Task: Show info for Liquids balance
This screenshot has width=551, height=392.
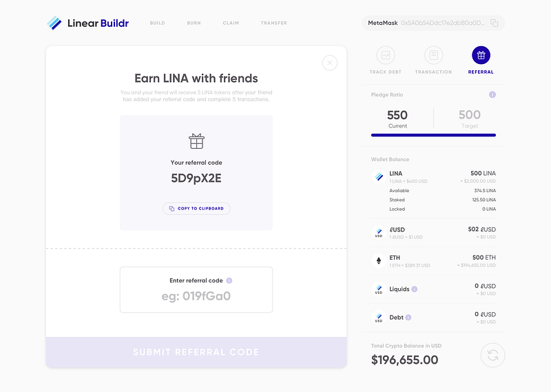Action: 415,289
